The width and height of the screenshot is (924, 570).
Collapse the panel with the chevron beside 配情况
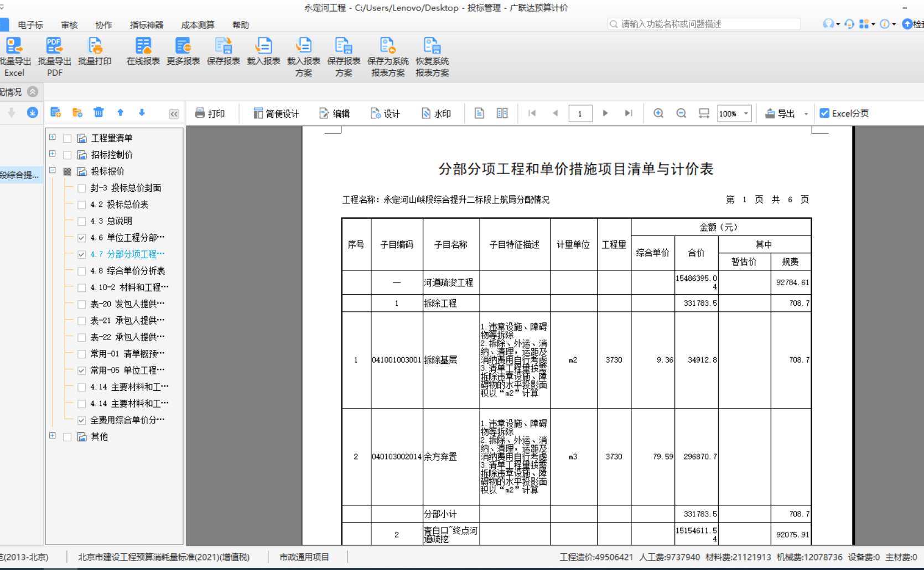tap(33, 92)
